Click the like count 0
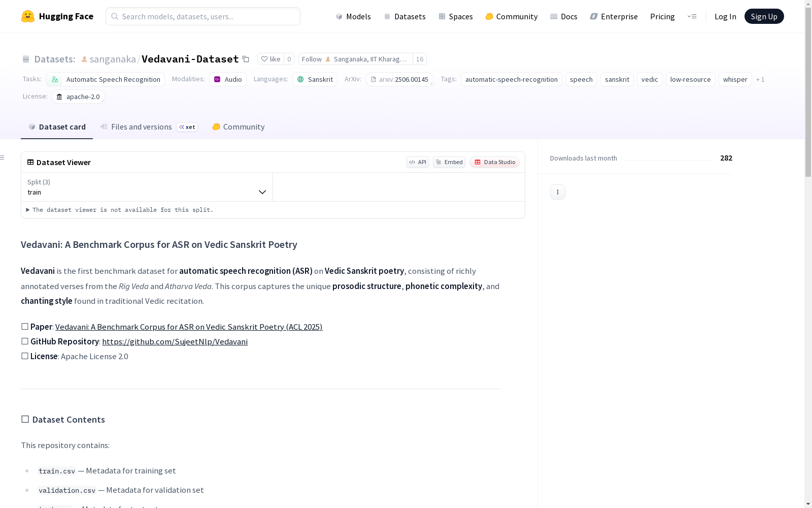 pyautogui.click(x=289, y=59)
